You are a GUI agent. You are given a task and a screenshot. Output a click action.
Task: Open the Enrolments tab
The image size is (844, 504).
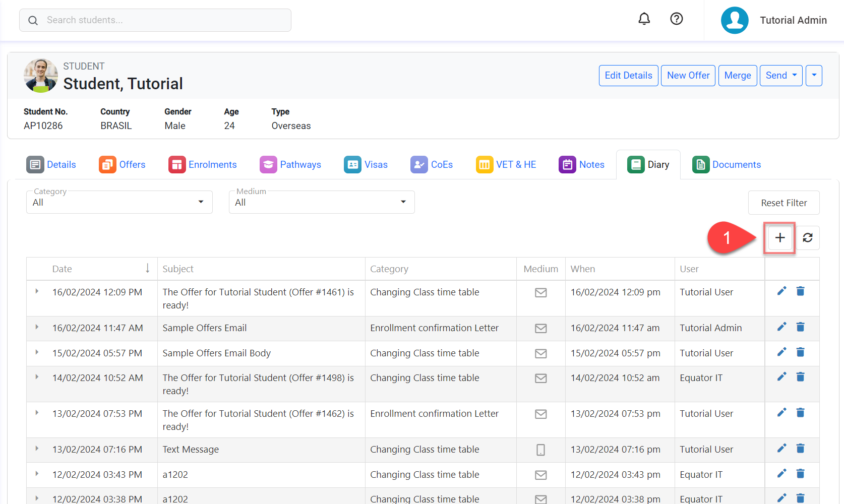pos(203,165)
